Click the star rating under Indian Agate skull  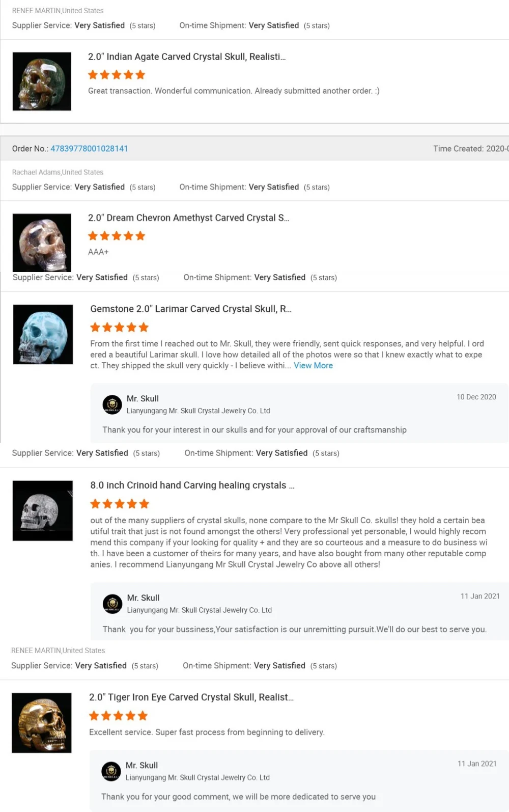117,75
